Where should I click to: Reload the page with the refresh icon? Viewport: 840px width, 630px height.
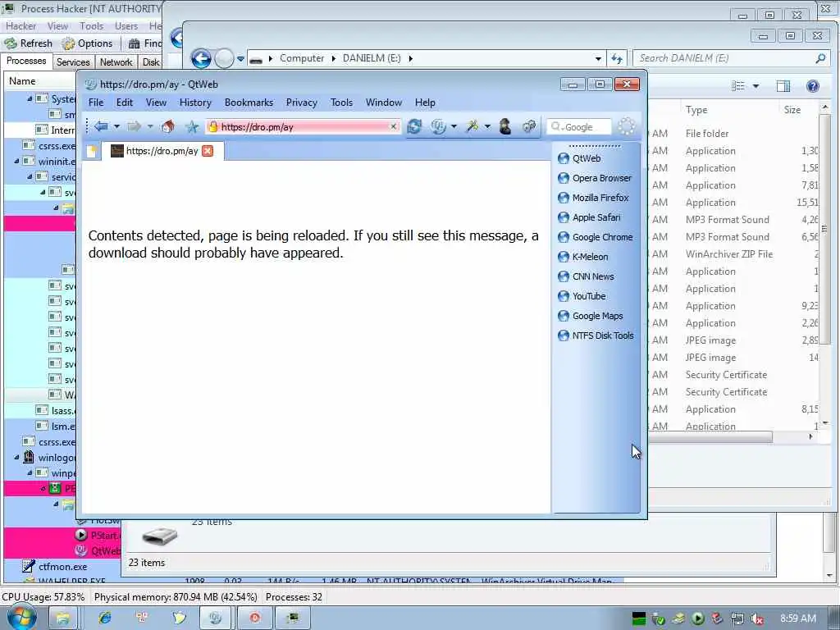coord(414,126)
